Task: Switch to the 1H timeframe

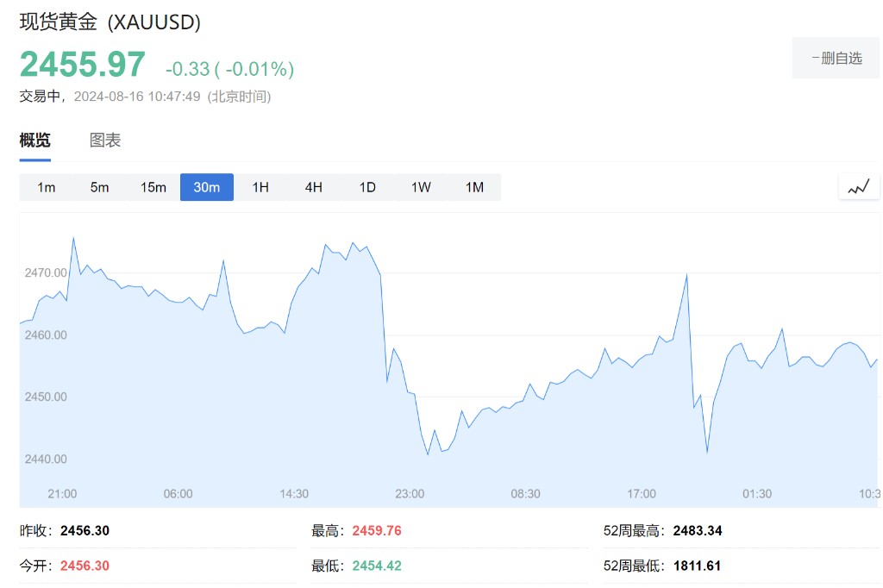Action: click(x=260, y=187)
